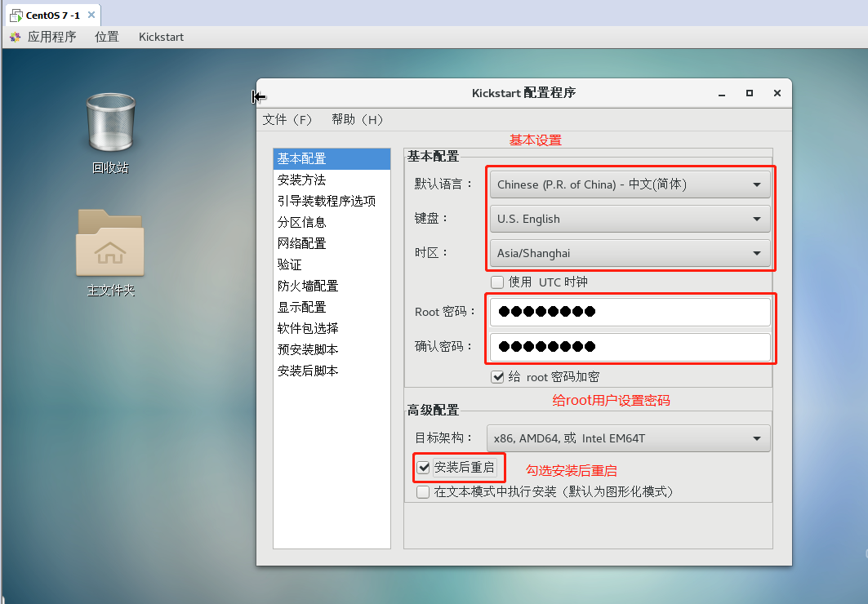Select 分区信息 in the sidebar list

pos(332,222)
